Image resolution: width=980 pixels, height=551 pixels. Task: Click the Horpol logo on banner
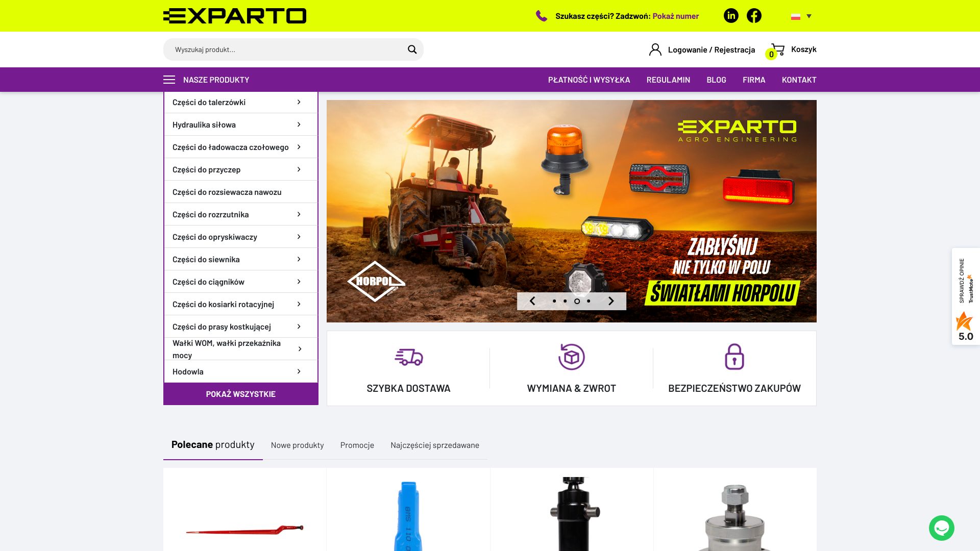coord(376,281)
